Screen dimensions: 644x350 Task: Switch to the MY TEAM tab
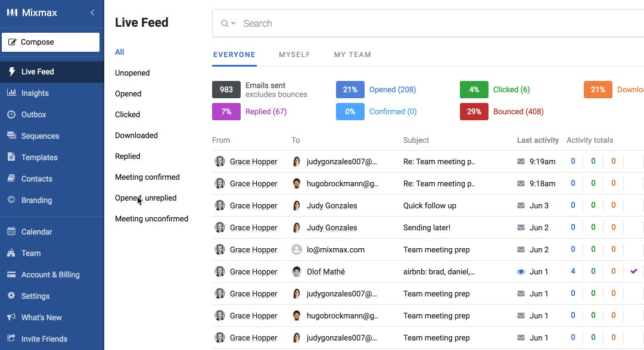pos(352,54)
